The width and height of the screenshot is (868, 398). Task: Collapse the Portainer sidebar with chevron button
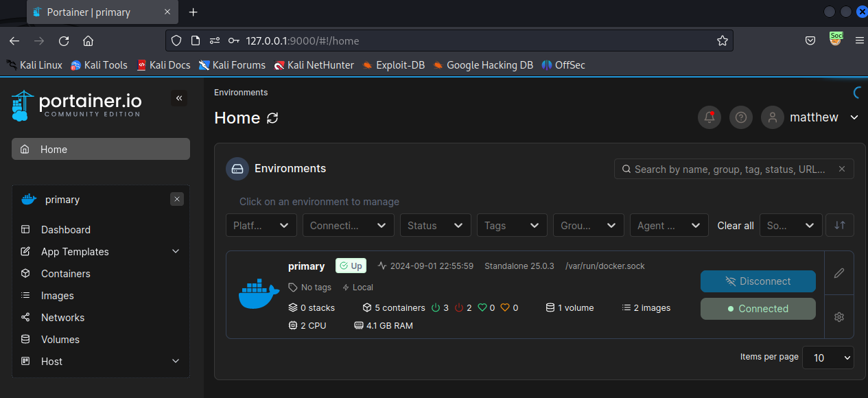(179, 98)
